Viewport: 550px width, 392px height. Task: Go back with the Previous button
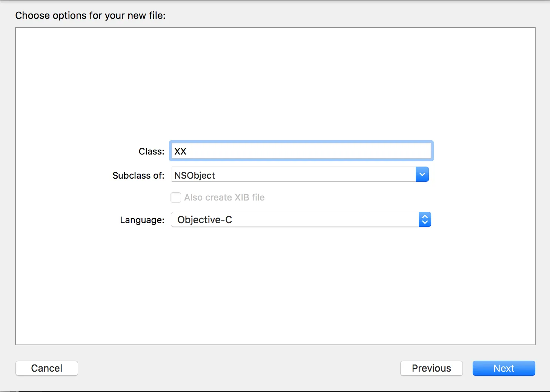[431, 368]
